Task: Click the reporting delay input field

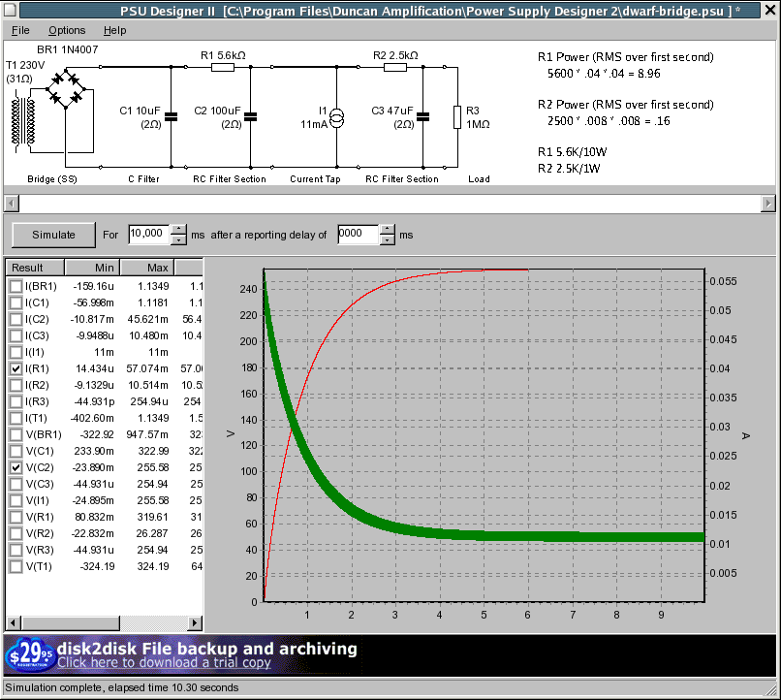Action: [x=357, y=235]
